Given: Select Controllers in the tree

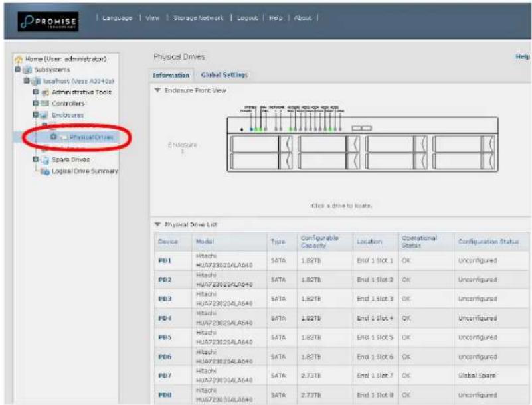Looking at the screenshot, I should pos(68,104).
